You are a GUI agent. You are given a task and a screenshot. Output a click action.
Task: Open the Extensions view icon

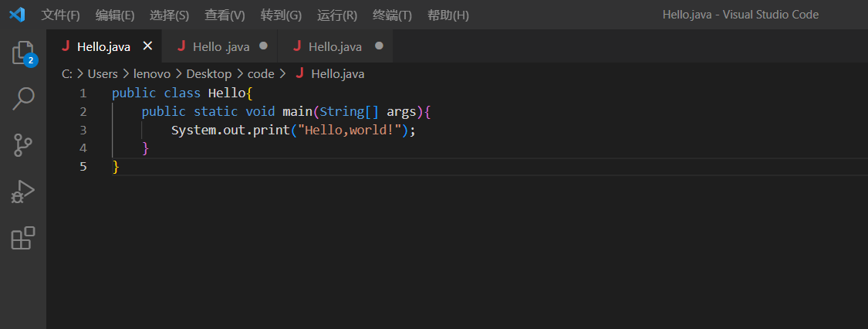click(x=23, y=238)
